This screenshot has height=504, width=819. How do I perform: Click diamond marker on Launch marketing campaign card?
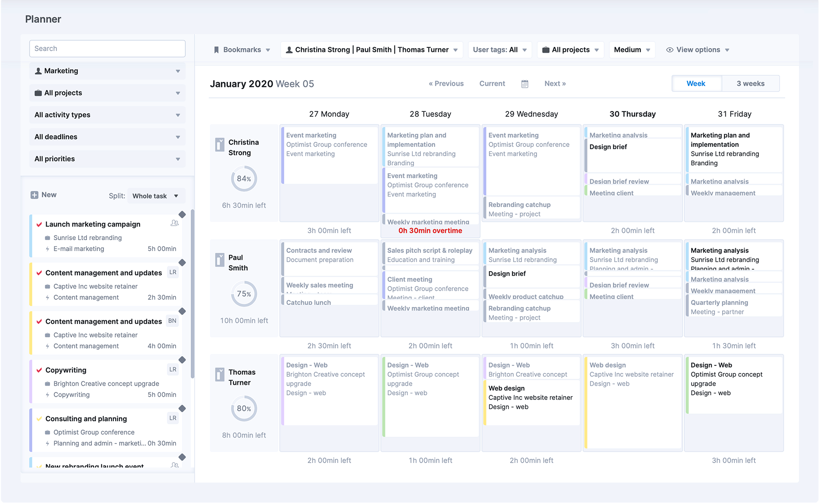click(182, 214)
